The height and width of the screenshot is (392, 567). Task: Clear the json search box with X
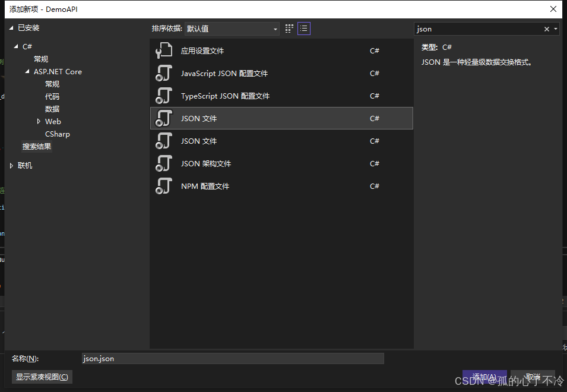click(x=546, y=29)
